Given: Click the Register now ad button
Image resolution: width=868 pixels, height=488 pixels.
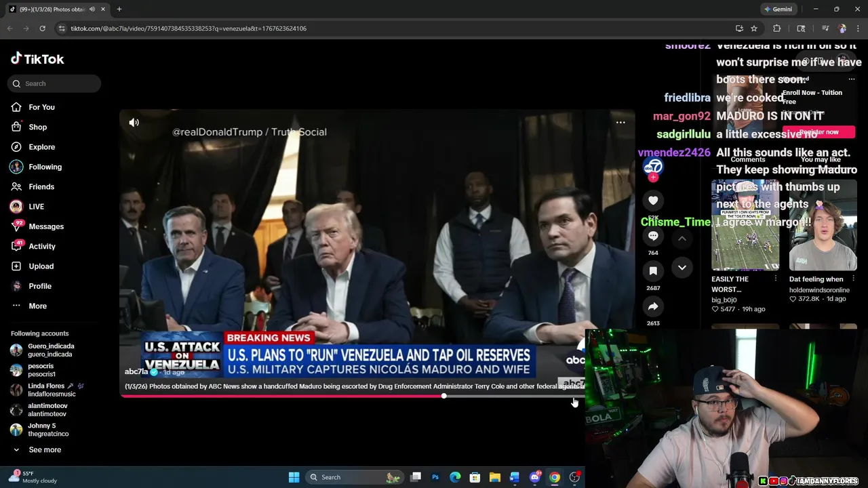Looking at the screenshot, I should pyautogui.click(x=818, y=132).
